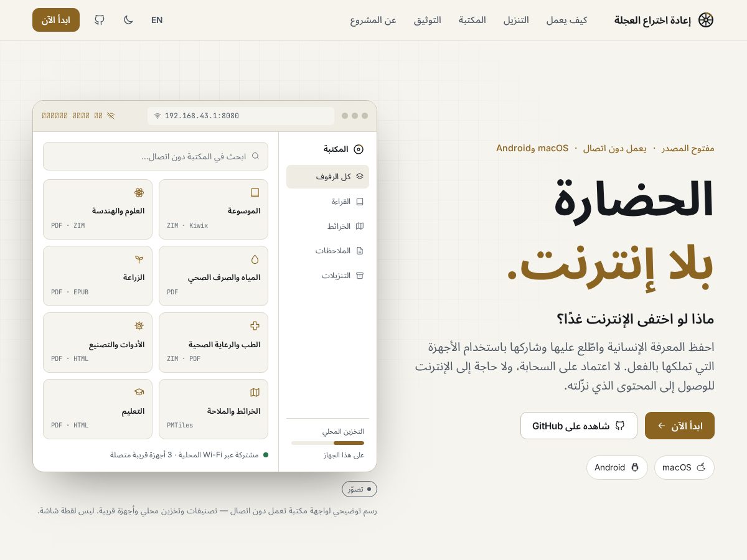Click the medical cross icon on 'الطب والرعاية الصحية' card
747x560 pixels.
click(x=255, y=326)
